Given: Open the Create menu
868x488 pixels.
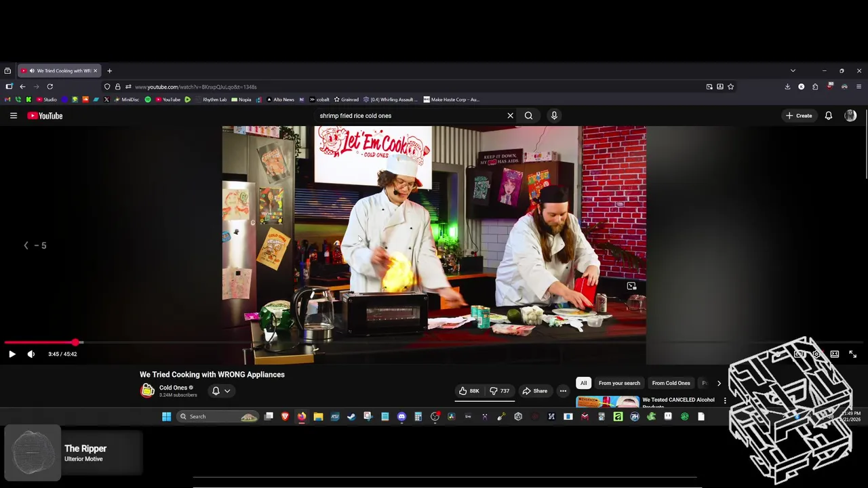Looking at the screenshot, I should 799,116.
